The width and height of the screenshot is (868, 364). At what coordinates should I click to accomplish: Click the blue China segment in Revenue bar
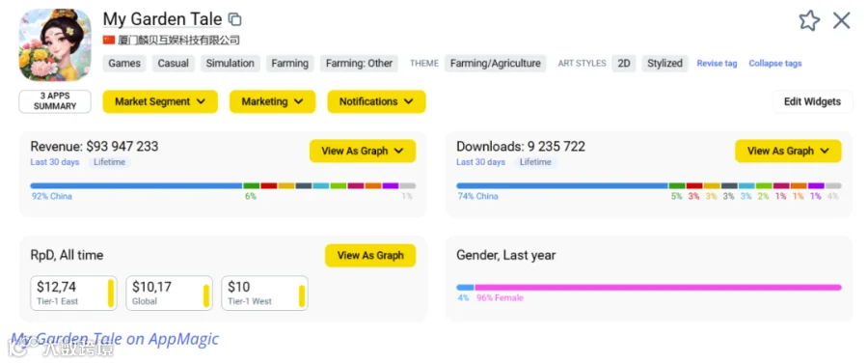point(136,185)
